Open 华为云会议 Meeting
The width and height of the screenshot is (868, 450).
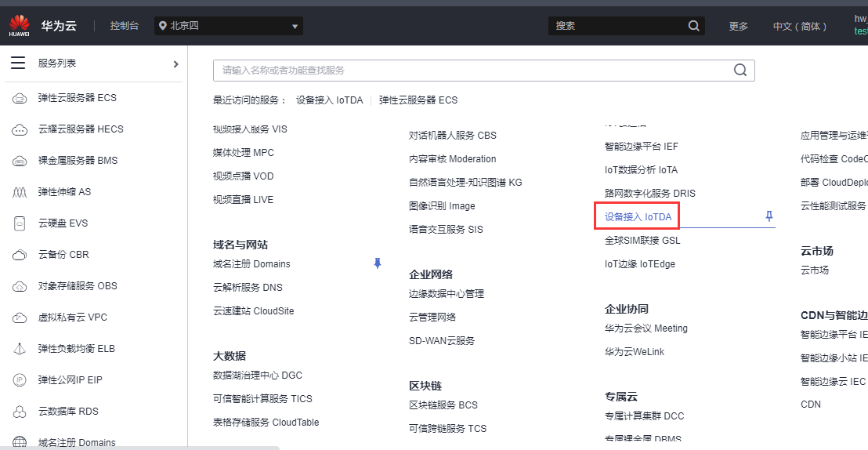tap(646, 328)
